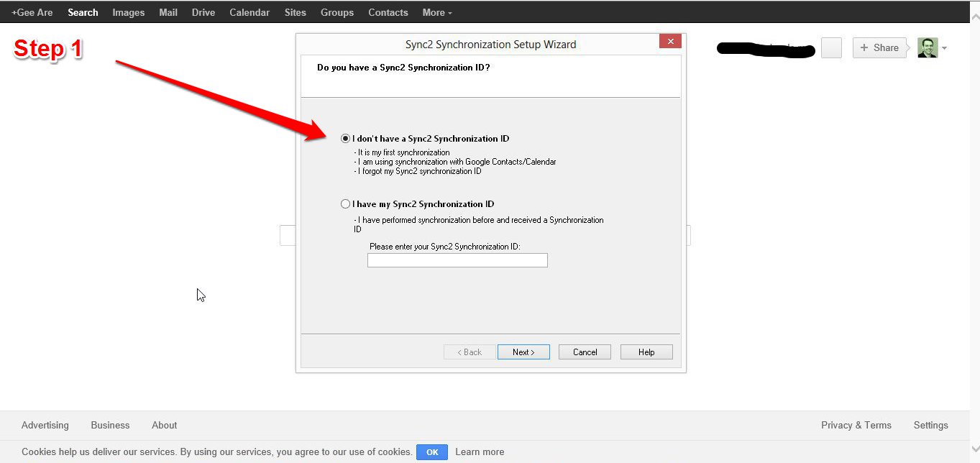Accept cookies with the OK button

pyautogui.click(x=432, y=452)
